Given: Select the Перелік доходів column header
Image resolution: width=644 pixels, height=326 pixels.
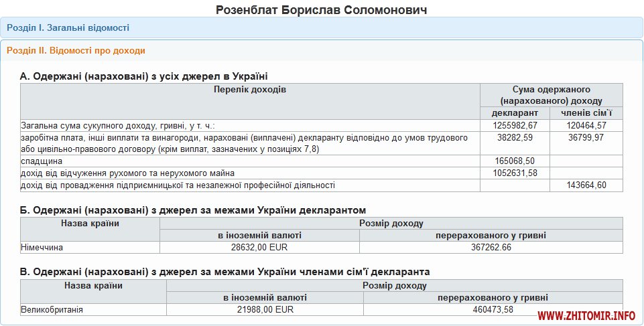Looking at the screenshot, I should click(250, 90).
